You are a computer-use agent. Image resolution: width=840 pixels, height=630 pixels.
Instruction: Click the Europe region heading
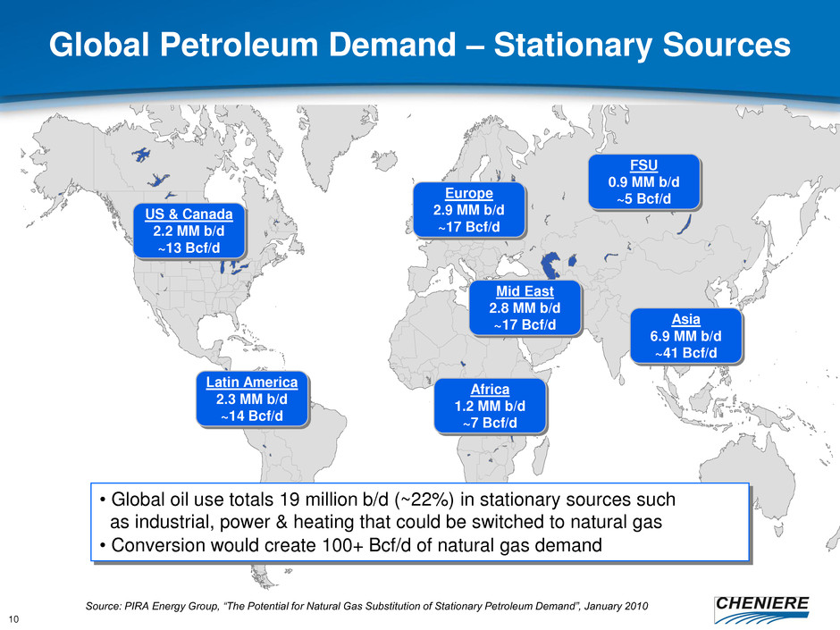pos(467,193)
